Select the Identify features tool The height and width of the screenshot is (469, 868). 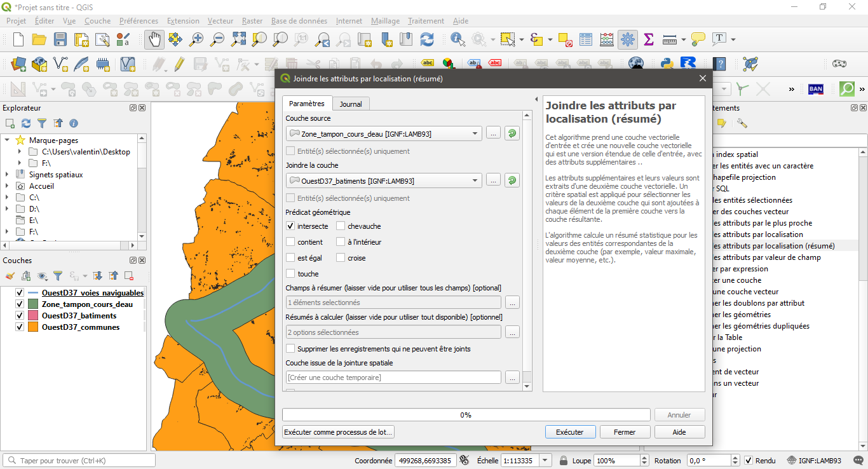[458, 39]
